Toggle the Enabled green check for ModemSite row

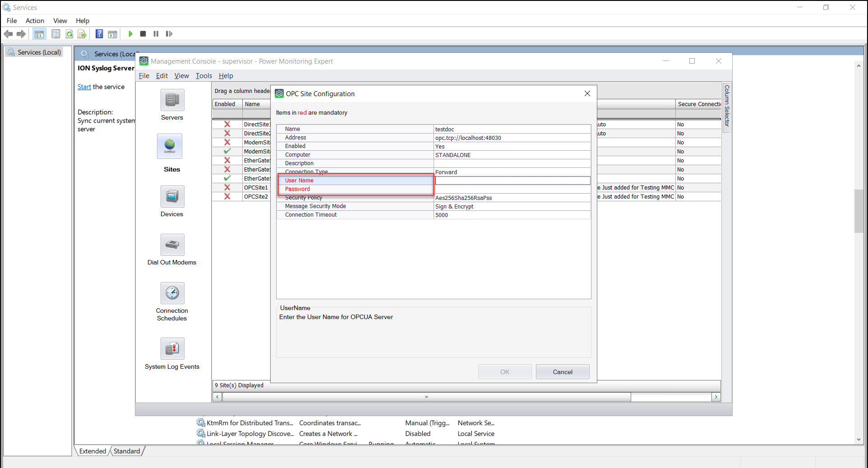click(x=227, y=151)
